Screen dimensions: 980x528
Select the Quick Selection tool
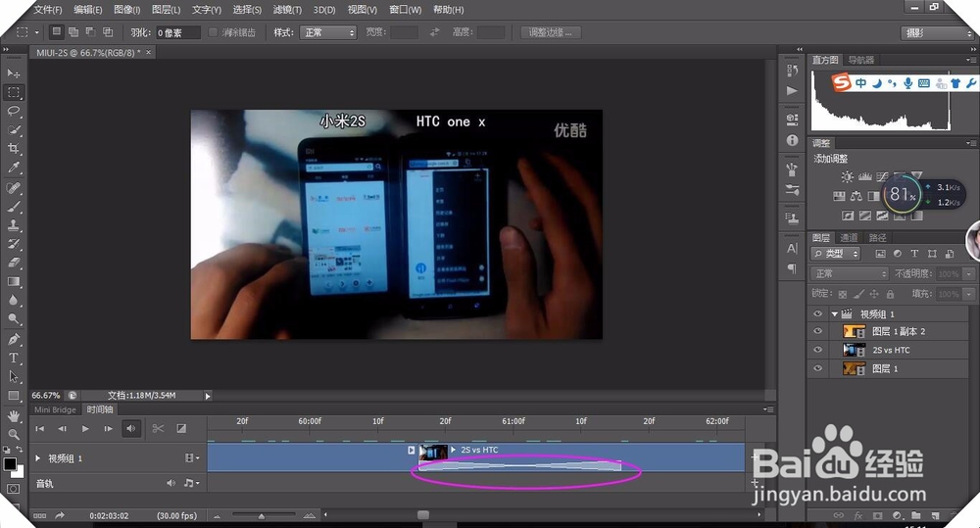pos(13,130)
